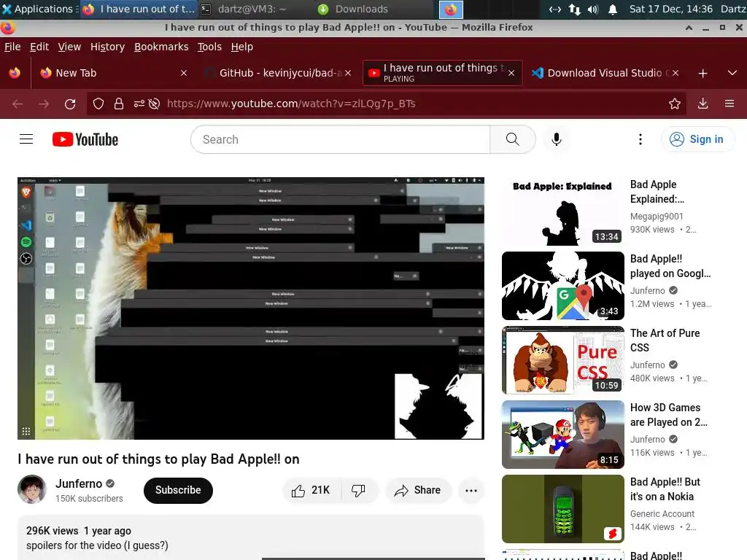Expand the video description box
Image resolution: width=747 pixels, height=560 pixels.
[x=251, y=538]
